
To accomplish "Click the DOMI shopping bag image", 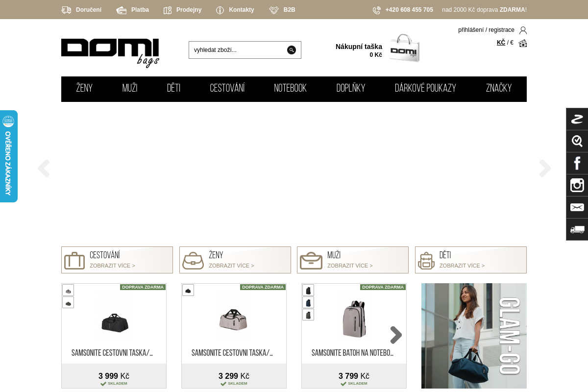I will click(405, 48).
